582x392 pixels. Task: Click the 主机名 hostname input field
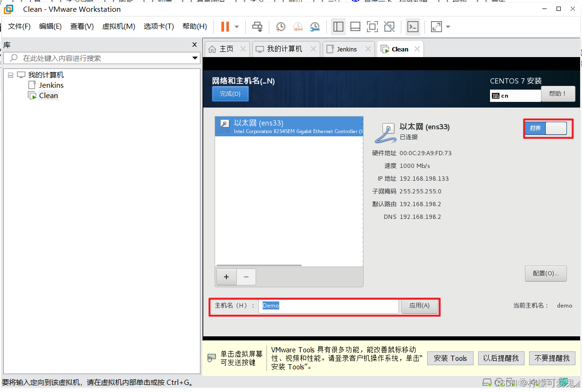point(329,306)
